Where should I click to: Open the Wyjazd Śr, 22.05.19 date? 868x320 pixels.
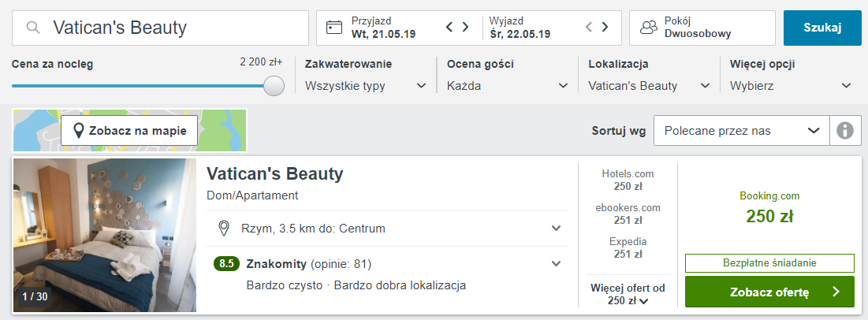520,28
